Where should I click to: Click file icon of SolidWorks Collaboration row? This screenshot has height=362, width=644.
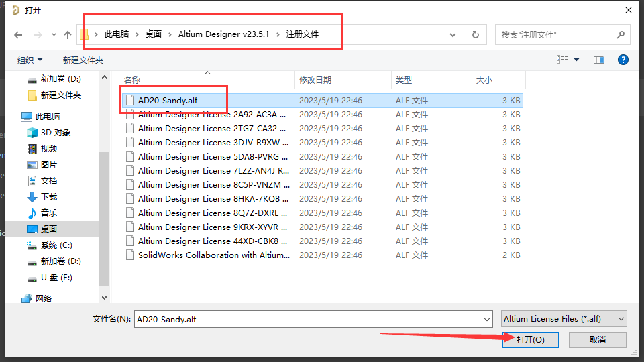[x=130, y=255]
